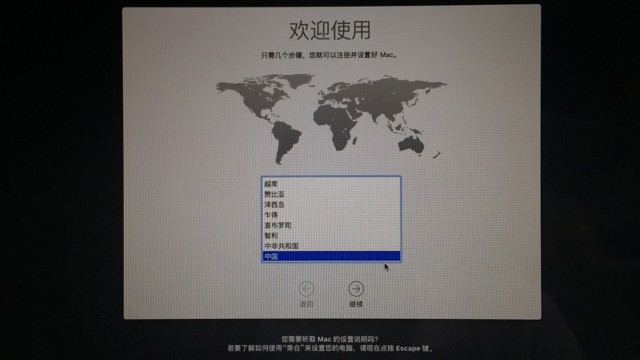Select the highlighted 中国 row

(x=331, y=256)
